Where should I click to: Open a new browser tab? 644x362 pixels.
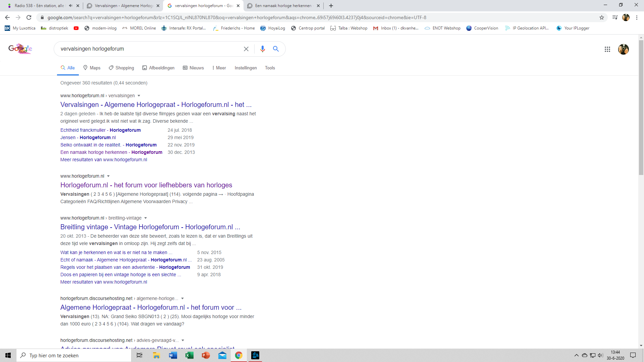pyautogui.click(x=331, y=6)
